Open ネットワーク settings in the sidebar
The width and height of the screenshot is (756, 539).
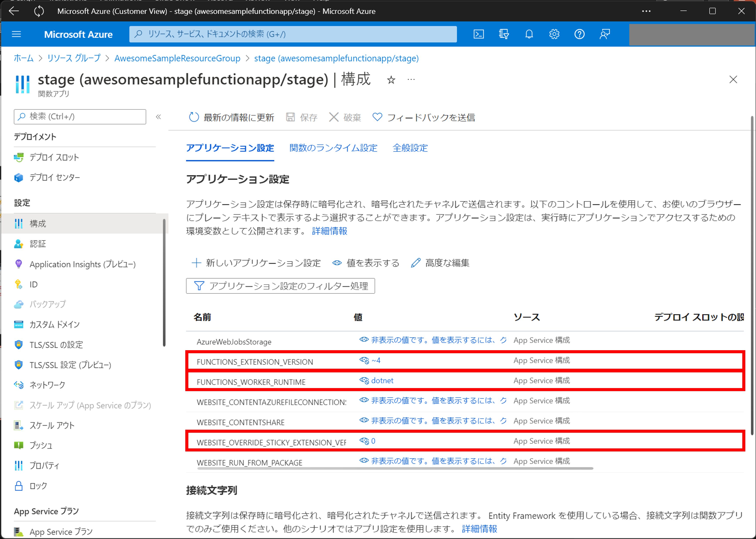(47, 385)
